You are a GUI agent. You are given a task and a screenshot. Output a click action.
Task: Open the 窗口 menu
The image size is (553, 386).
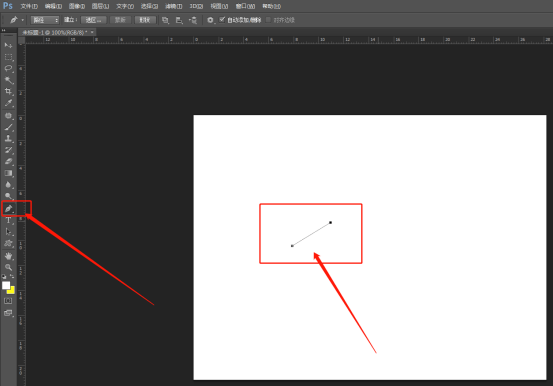245,6
